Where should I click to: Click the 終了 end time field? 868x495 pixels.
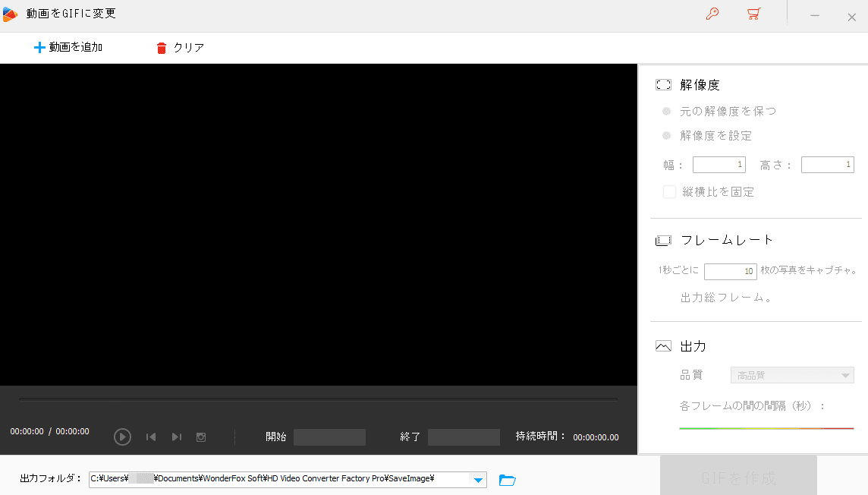pyautogui.click(x=464, y=437)
